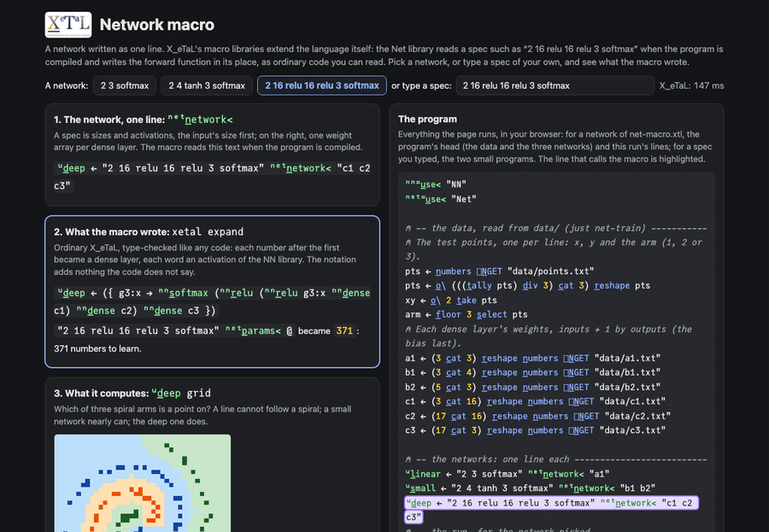Open the floor link in the arm line
Viewport: 769px width, 532px height.
[448, 314]
